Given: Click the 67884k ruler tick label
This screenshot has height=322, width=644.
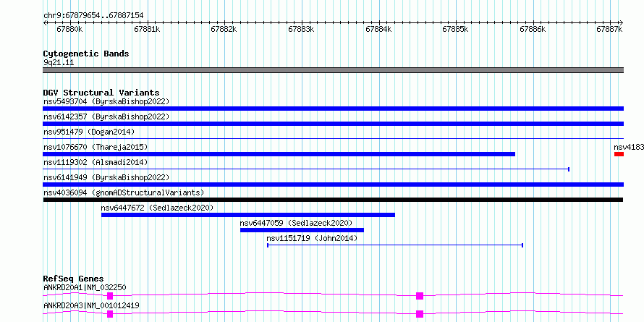Looking at the screenshot, I should [378, 29].
